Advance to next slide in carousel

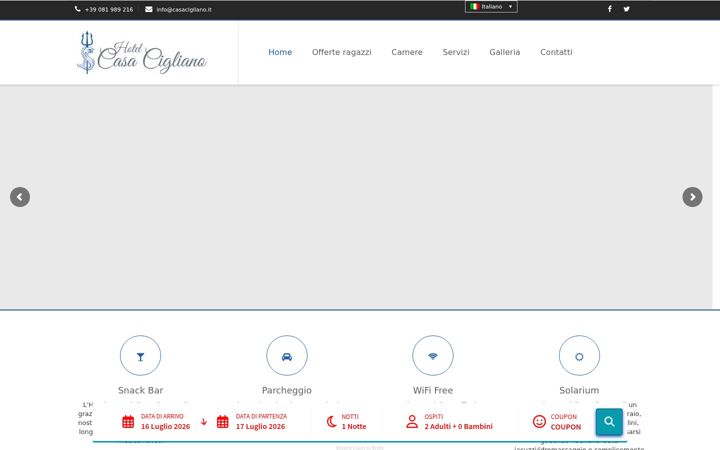[x=692, y=197]
